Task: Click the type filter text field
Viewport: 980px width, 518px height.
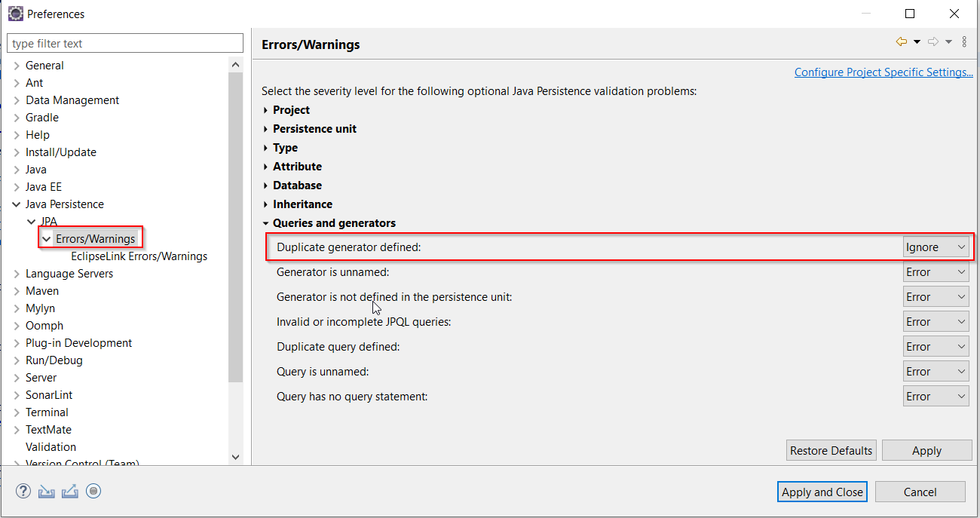Action: (125, 42)
